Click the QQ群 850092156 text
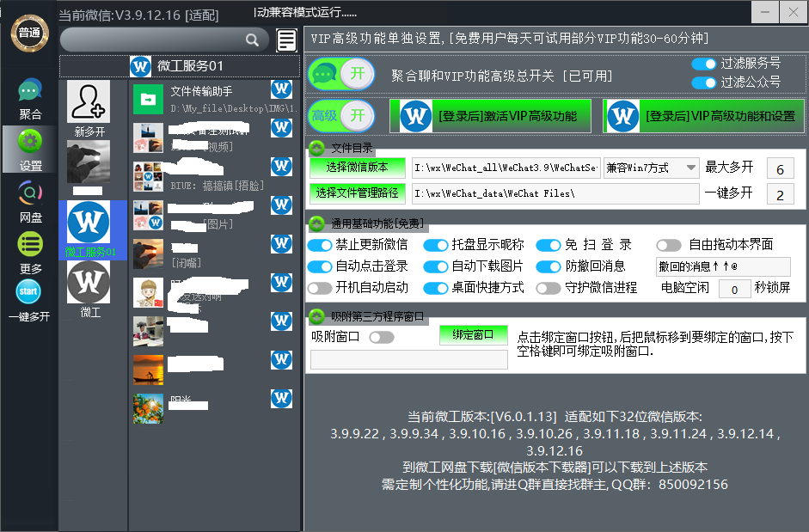809x532 pixels. pos(670,485)
